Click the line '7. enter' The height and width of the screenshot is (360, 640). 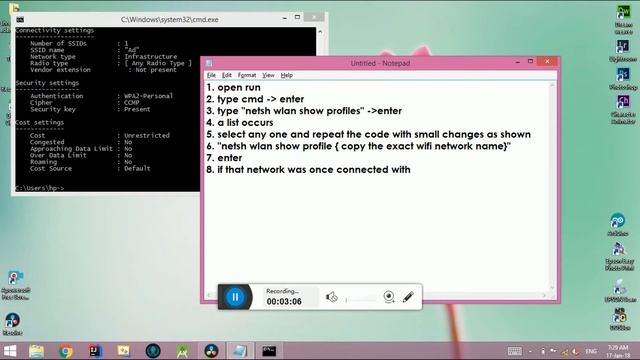(x=224, y=158)
